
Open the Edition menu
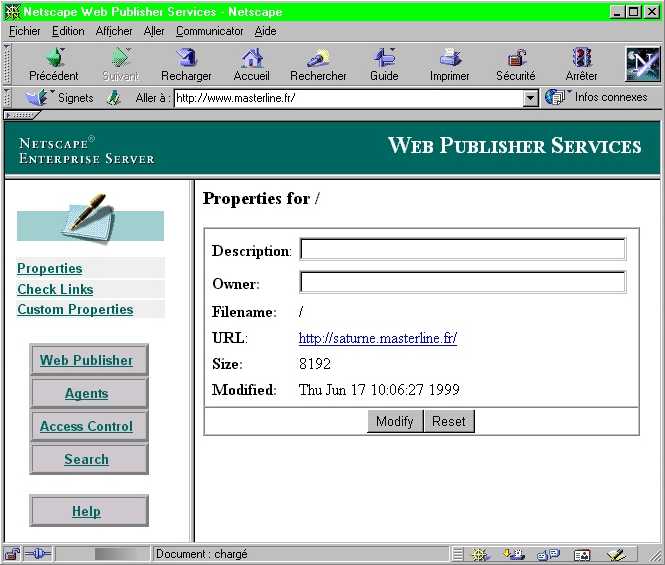(x=68, y=31)
